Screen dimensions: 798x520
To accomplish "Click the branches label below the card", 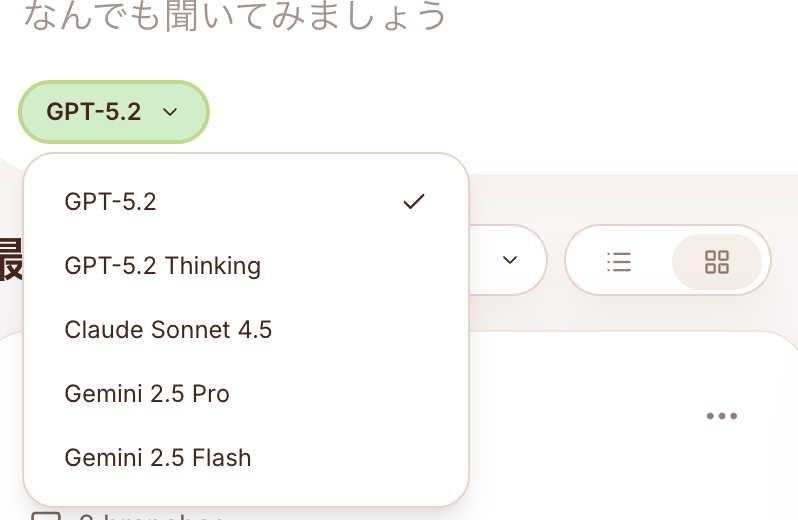I will (150, 517).
